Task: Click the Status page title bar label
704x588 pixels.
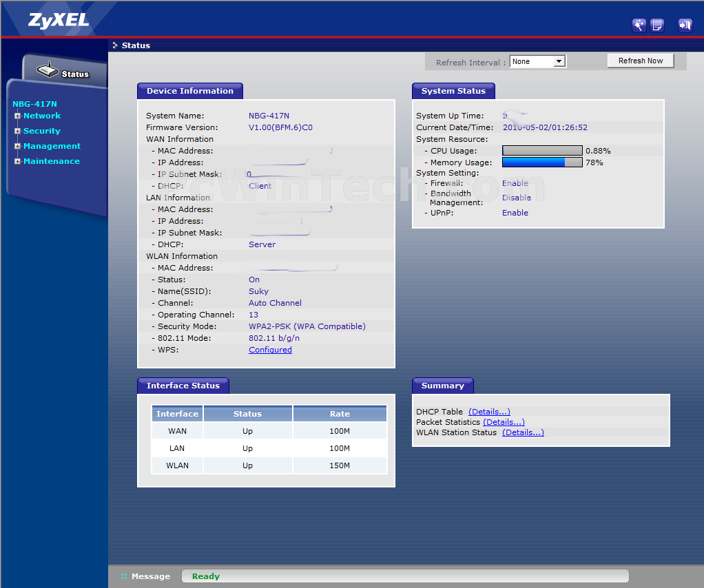Action: [136, 45]
